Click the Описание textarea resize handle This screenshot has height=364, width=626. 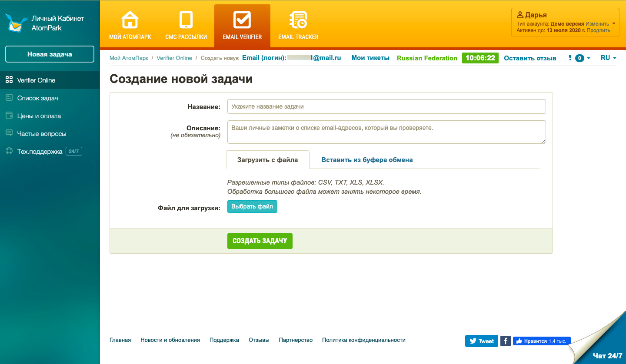543,141
